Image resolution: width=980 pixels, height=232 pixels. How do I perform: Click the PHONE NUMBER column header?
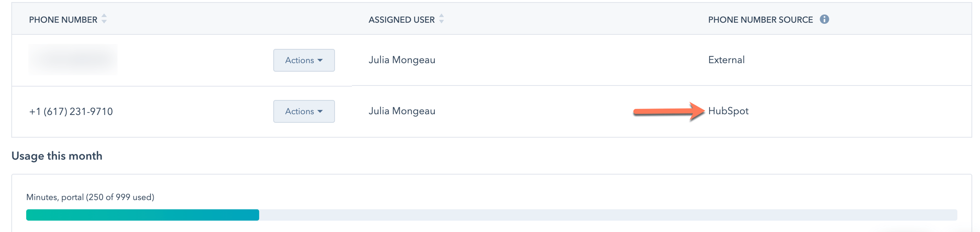coord(63,20)
